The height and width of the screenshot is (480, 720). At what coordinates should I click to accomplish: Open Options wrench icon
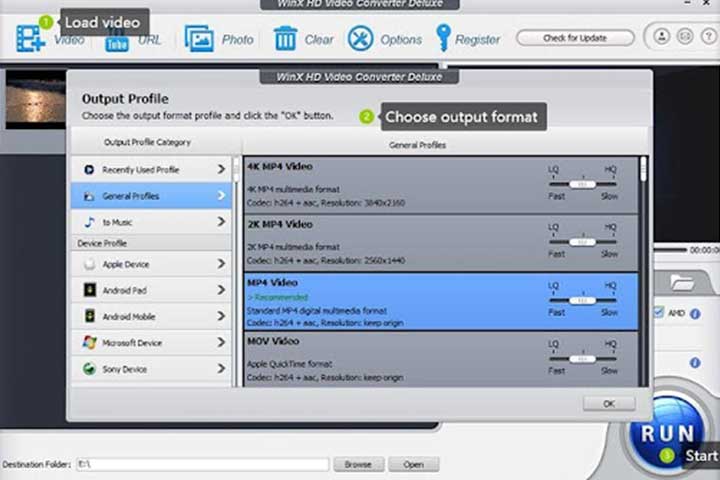pyautogui.click(x=360, y=38)
